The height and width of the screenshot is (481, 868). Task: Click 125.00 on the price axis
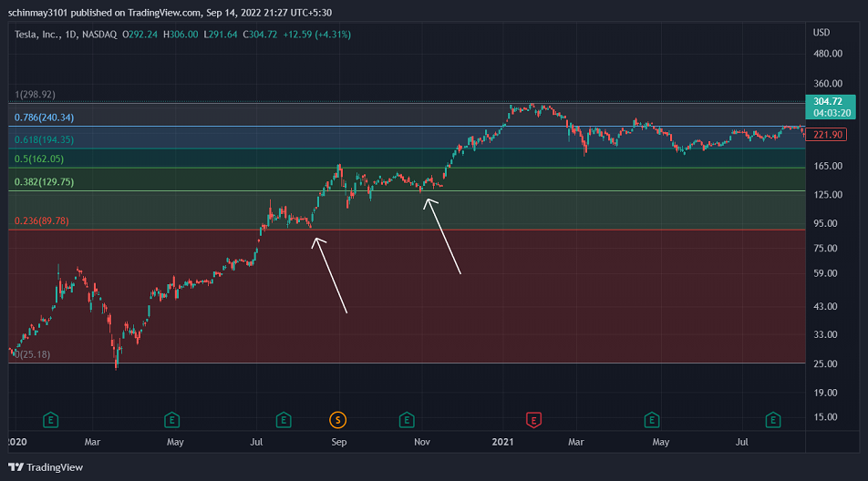click(x=828, y=195)
